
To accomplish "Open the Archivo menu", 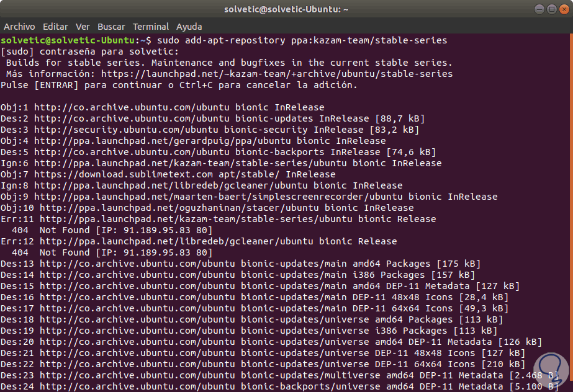I will 19,27.
